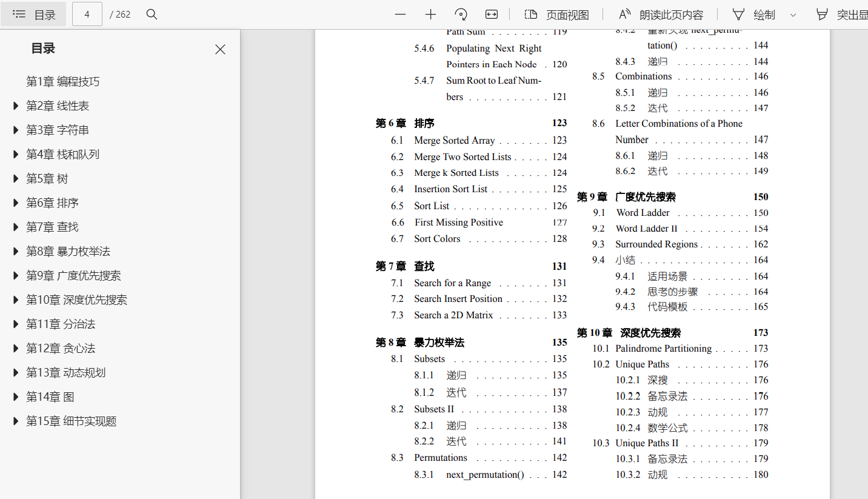Toggle the 目录 contents sidebar

33,13
